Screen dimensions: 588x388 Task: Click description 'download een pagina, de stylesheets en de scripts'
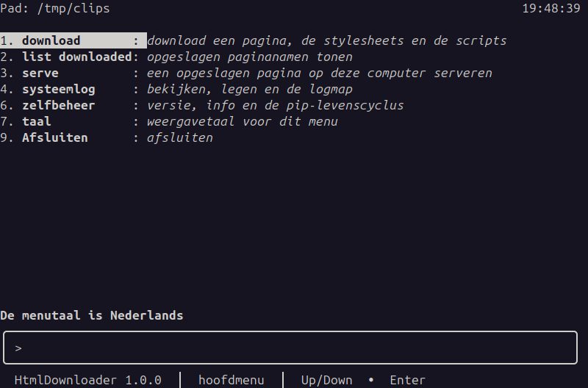point(326,40)
